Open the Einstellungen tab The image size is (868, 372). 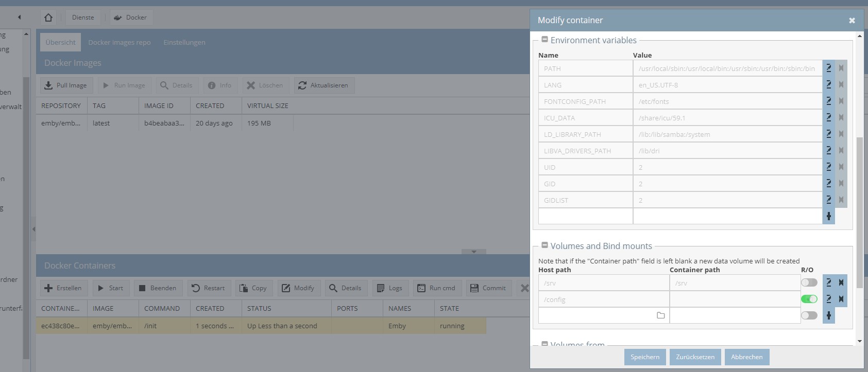184,42
